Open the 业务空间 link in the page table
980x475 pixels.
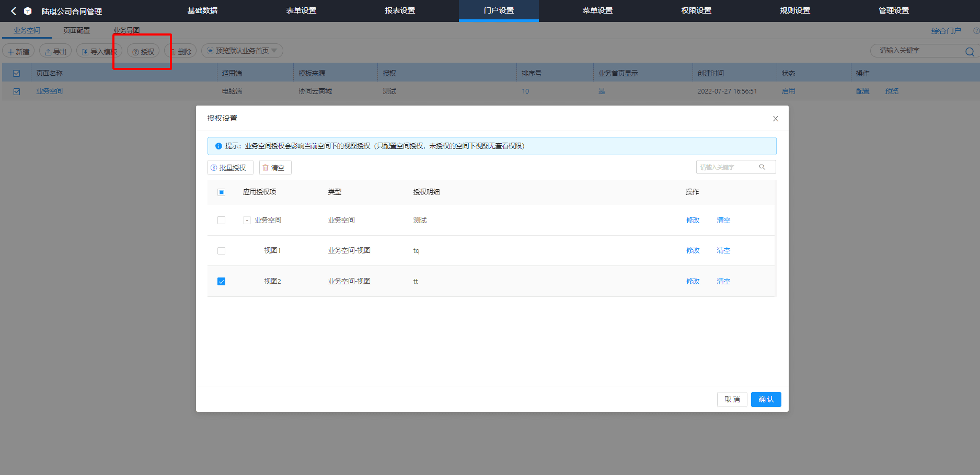click(50, 91)
